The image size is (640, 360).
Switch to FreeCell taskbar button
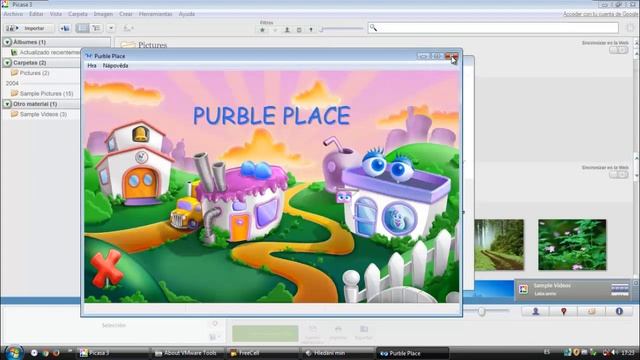[x=263, y=353]
